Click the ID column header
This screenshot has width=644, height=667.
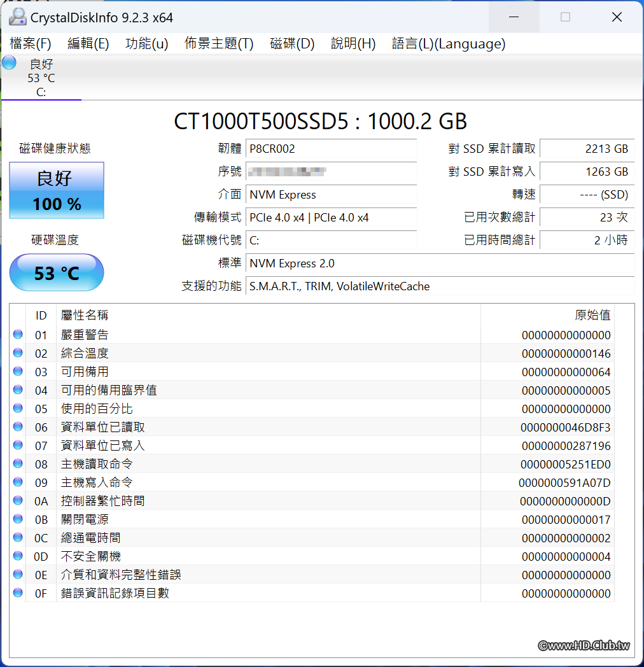tap(41, 315)
